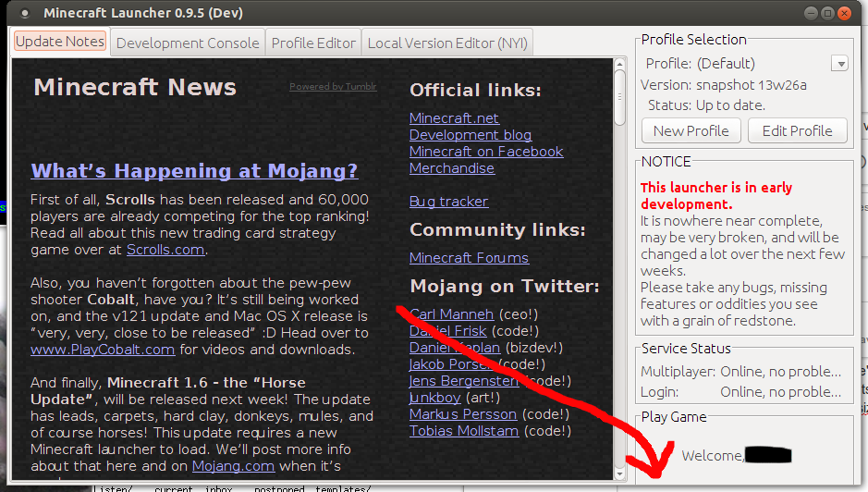This screenshot has height=492, width=868.
Task: Open Daniel Frisk's Twitter link
Action: coord(447,331)
